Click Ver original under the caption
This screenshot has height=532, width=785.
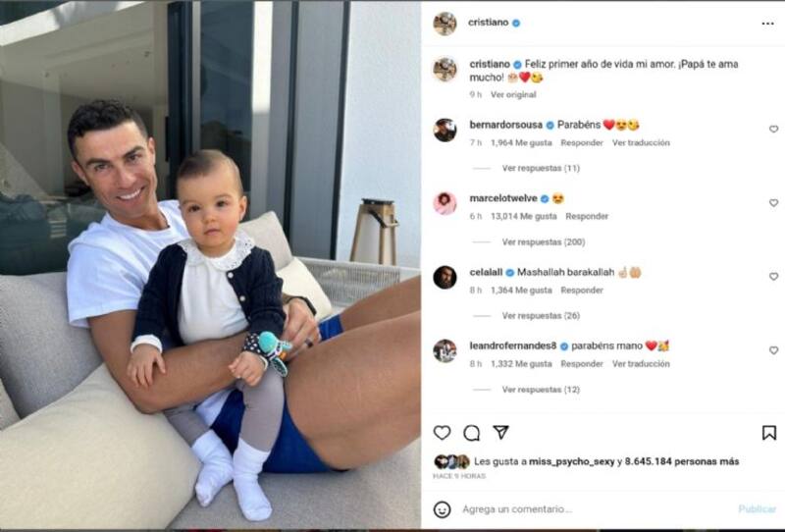(513, 94)
